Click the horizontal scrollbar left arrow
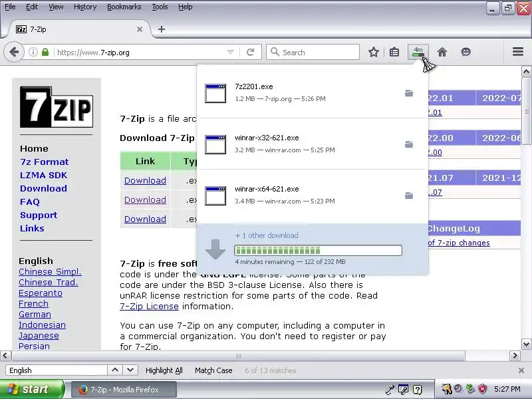The image size is (532, 399). 5,356
